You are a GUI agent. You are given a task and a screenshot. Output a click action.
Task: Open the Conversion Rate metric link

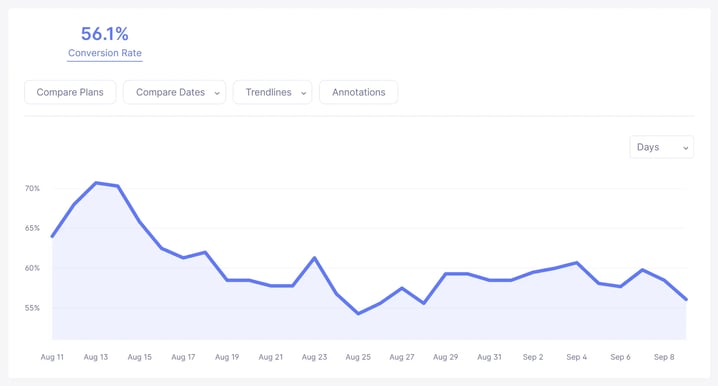click(105, 53)
